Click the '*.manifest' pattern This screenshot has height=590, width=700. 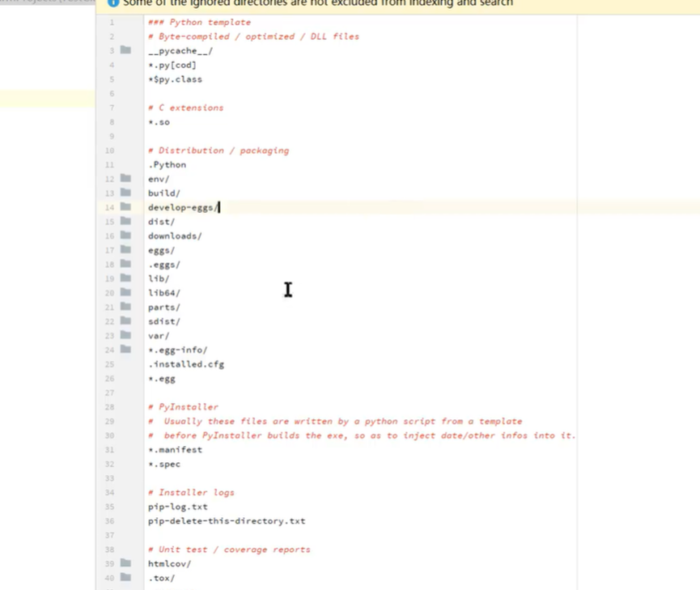pyautogui.click(x=175, y=450)
